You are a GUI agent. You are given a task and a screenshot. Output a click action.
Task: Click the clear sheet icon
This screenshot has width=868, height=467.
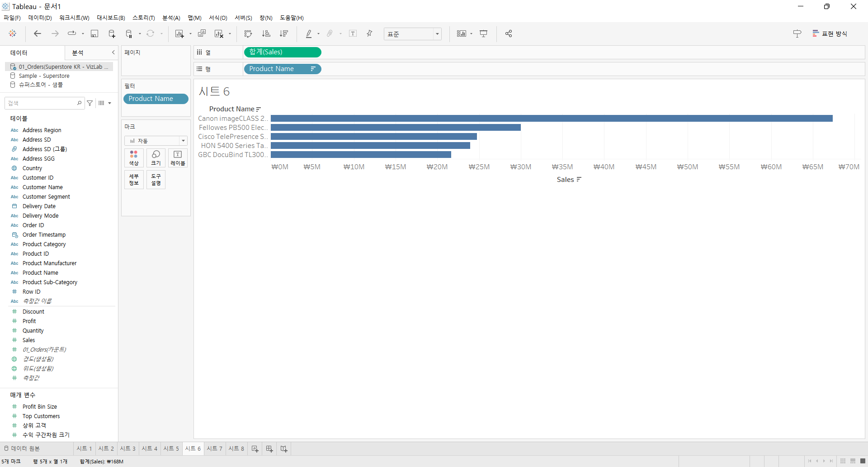click(x=219, y=33)
